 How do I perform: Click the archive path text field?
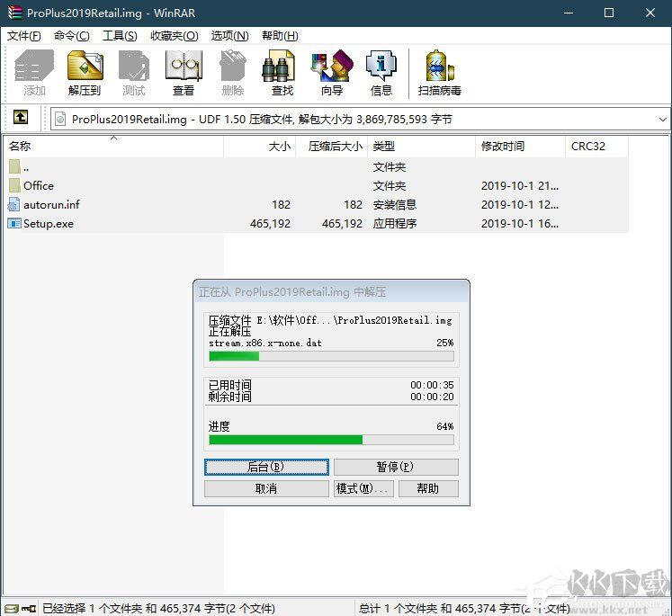360,119
